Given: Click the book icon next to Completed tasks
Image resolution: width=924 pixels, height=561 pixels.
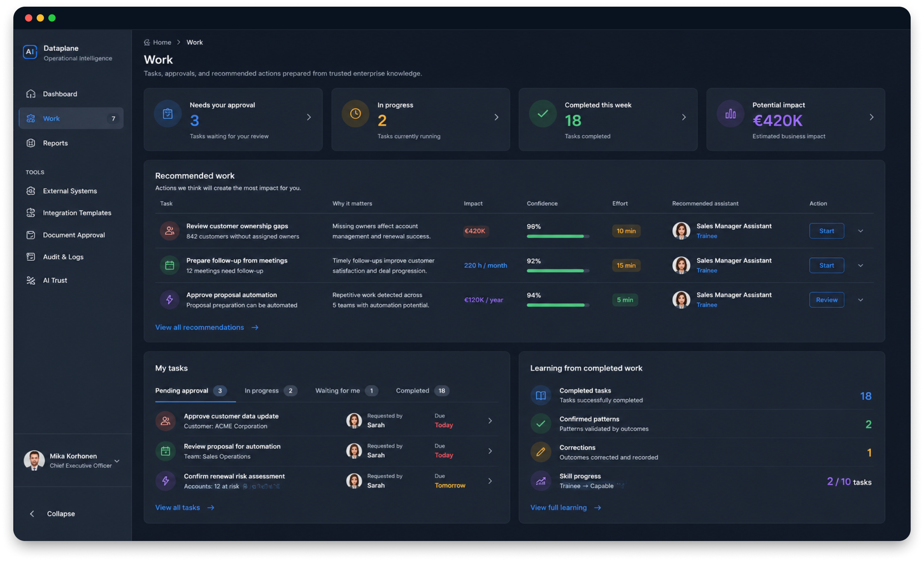Looking at the screenshot, I should coord(541,395).
